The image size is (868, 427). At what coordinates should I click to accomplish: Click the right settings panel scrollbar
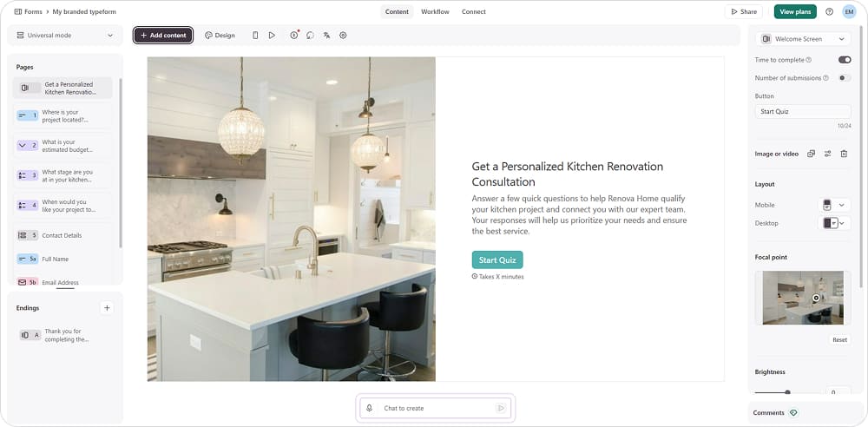click(863, 155)
